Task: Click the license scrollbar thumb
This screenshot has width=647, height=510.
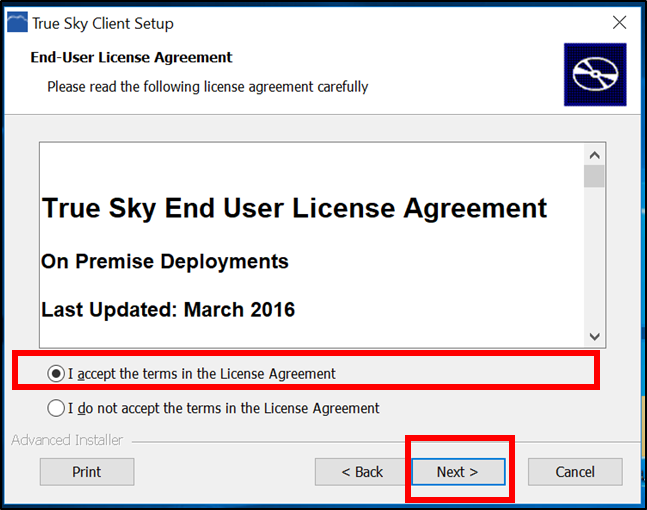Action: point(594,177)
